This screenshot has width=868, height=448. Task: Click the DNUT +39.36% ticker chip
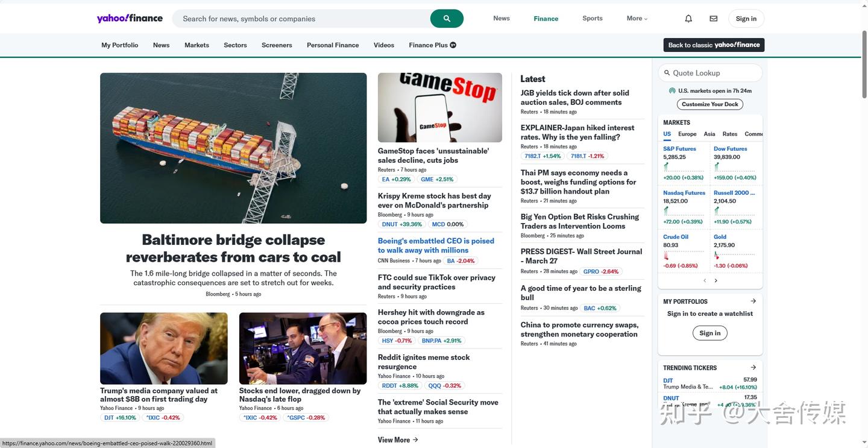click(x=402, y=224)
